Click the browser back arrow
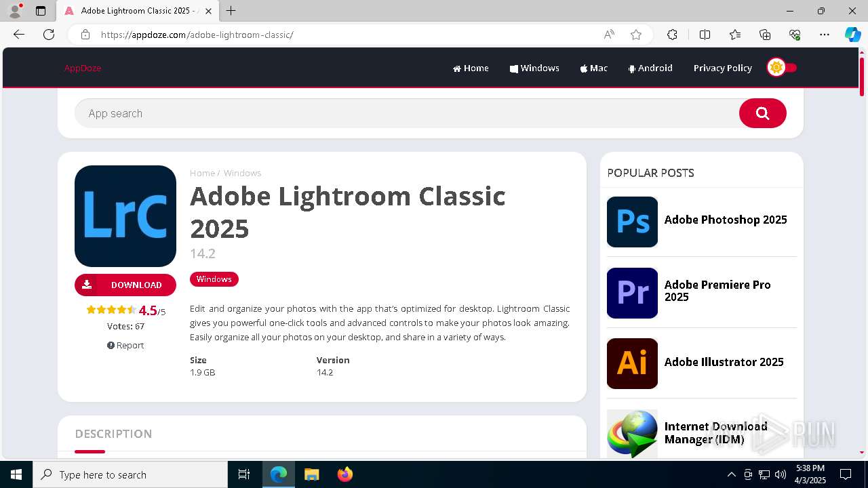The width and height of the screenshot is (868, 488). click(x=19, y=35)
